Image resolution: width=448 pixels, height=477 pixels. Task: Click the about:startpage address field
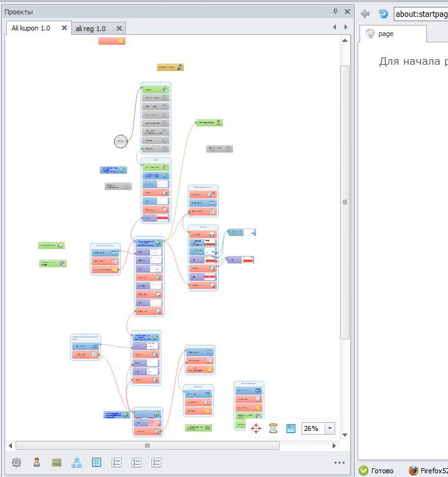421,14
